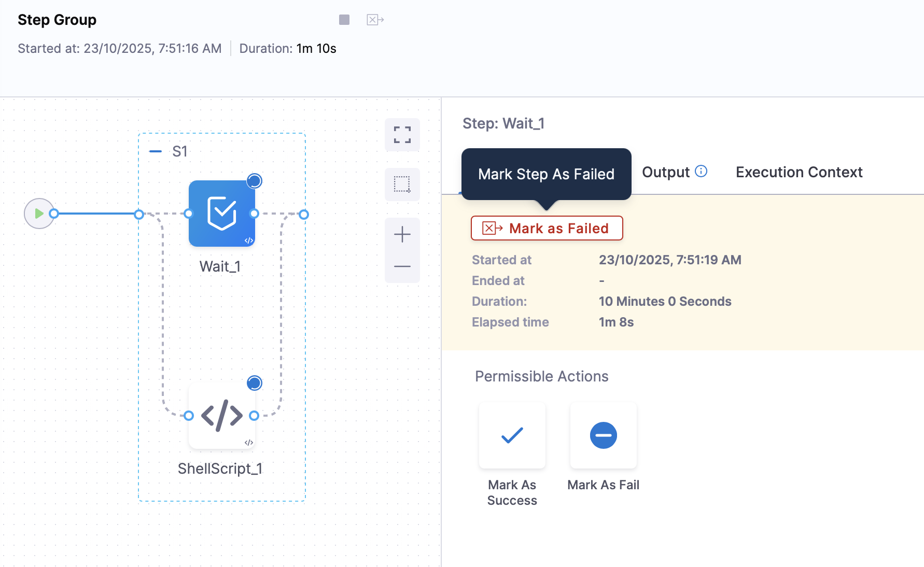Choose Mark As Success action
The width and height of the screenshot is (924, 567).
512,435
